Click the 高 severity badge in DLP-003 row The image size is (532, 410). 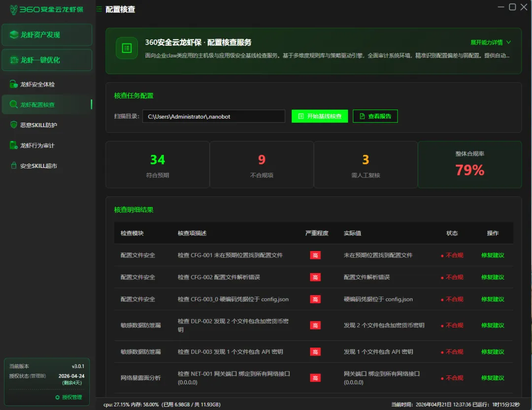pos(315,352)
